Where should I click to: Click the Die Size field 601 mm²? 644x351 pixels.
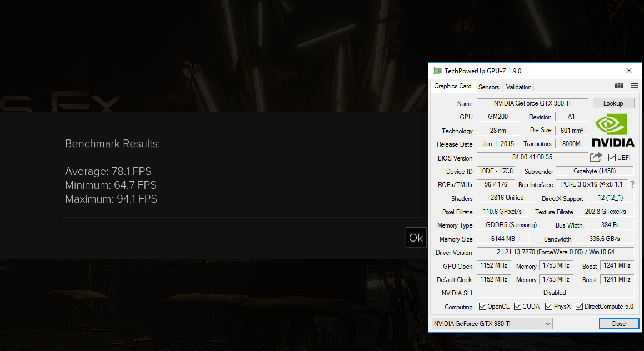pos(571,130)
